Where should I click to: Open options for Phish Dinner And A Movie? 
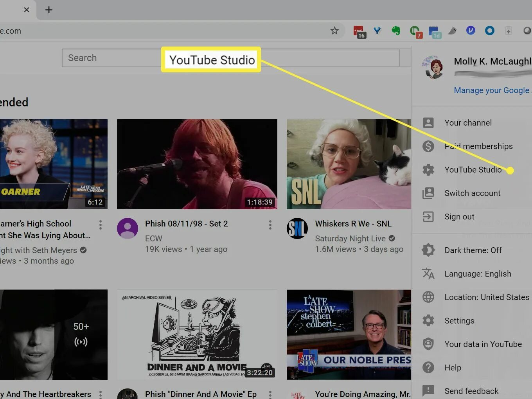270,394
